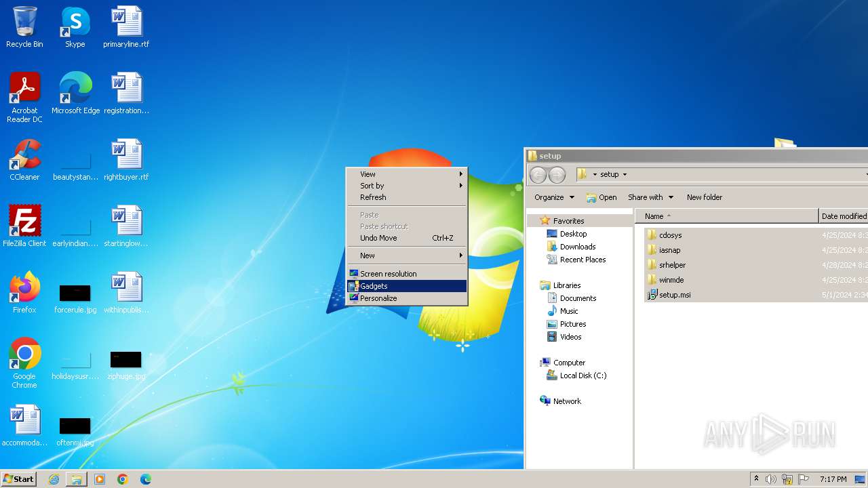This screenshot has height=488, width=868.
Task: Show hidden system tray icons
Action: click(x=756, y=479)
